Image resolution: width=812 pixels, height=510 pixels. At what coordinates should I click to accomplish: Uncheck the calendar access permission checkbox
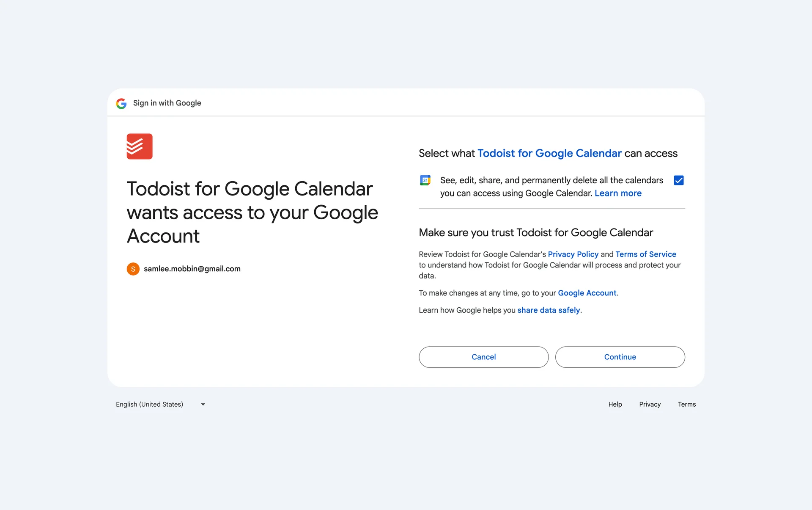point(679,180)
